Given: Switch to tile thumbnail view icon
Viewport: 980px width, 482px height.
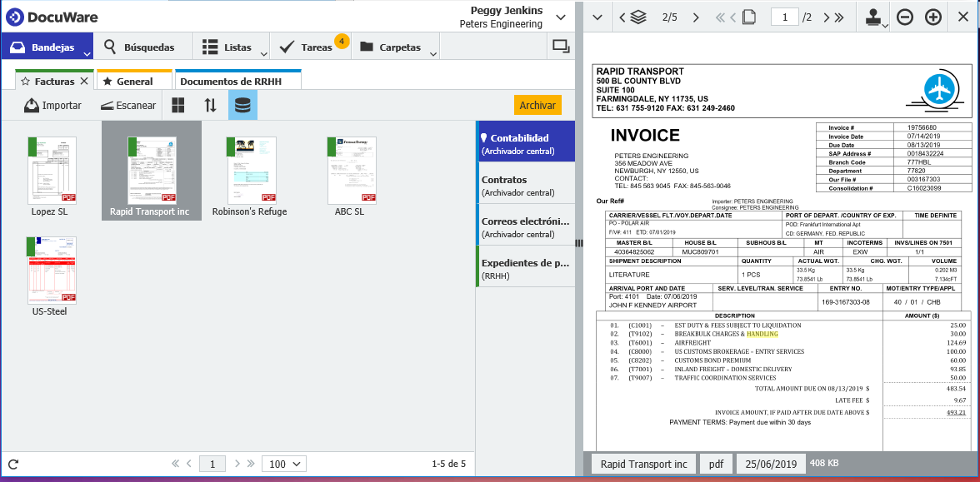Looking at the screenshot, I should 178,105.
